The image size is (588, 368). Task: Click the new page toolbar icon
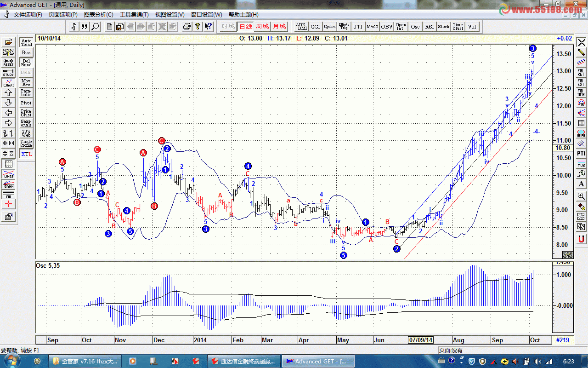pos(110,27)
